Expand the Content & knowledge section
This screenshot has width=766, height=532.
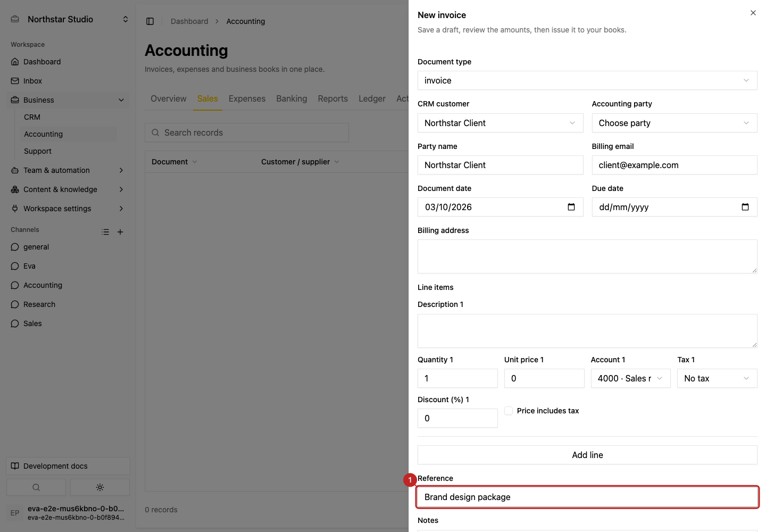pos(121,189)
